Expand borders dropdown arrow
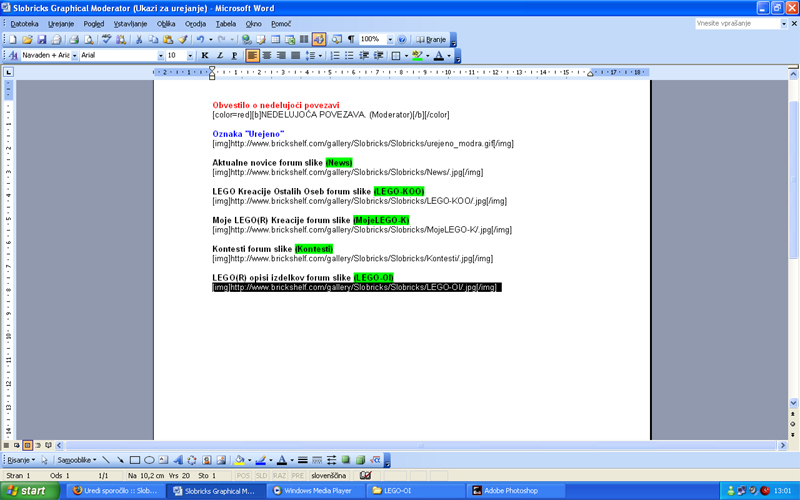 tap(406, 55)
